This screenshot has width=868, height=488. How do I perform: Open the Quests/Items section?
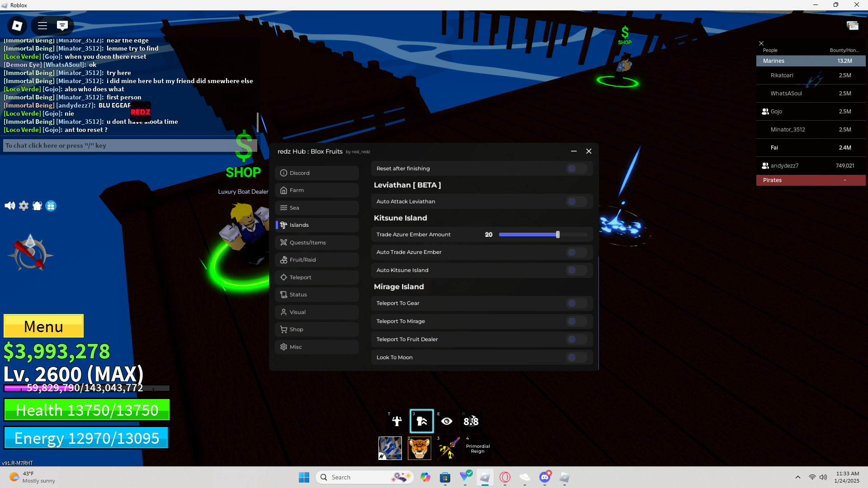coord(316,243)
